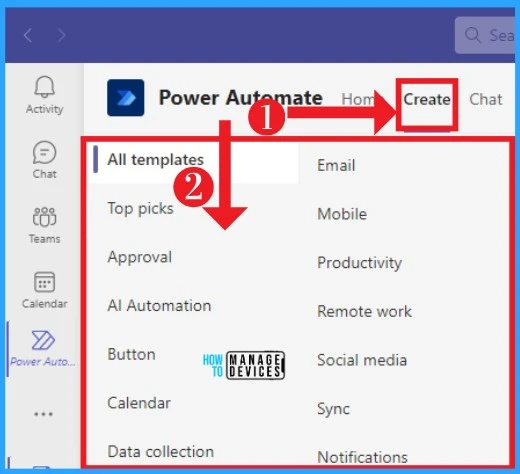This screenshot has height=474, width=520.
Task: Switch to the Home tab
Action: (358, 99)
